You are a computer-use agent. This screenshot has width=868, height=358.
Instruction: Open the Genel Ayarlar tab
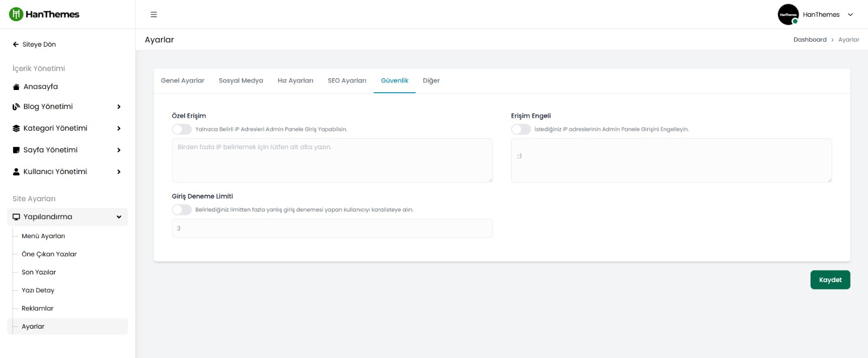point(182,81)
